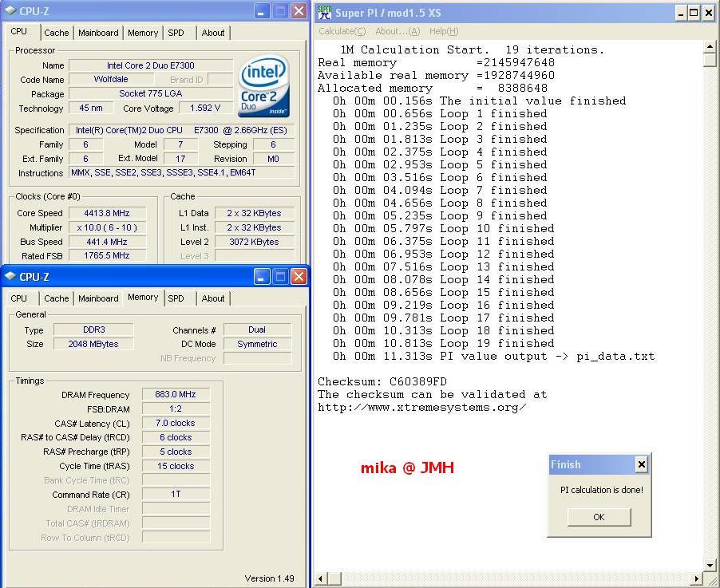Image resolution: width=720 pixels, height=588 pixels.
Task: Minimize the Super PI window
Action: pyautogui.click(x=681, y=13)
